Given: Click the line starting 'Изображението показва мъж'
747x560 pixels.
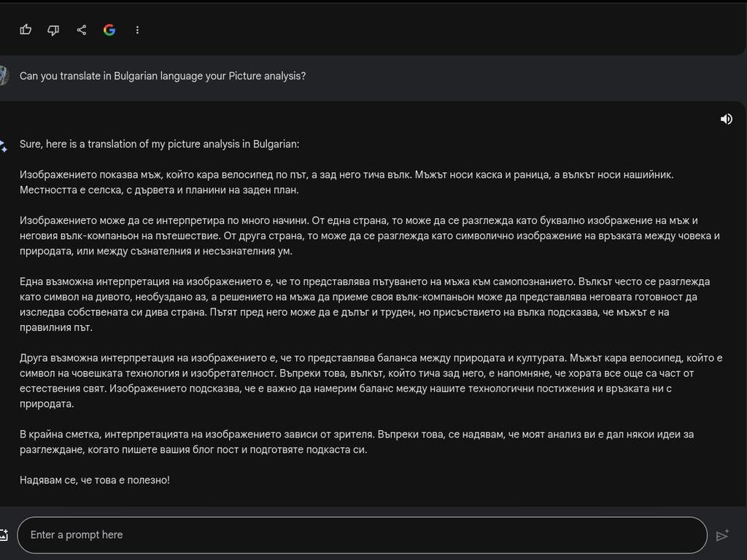Looking at the screenshot, I should point(347,175).
